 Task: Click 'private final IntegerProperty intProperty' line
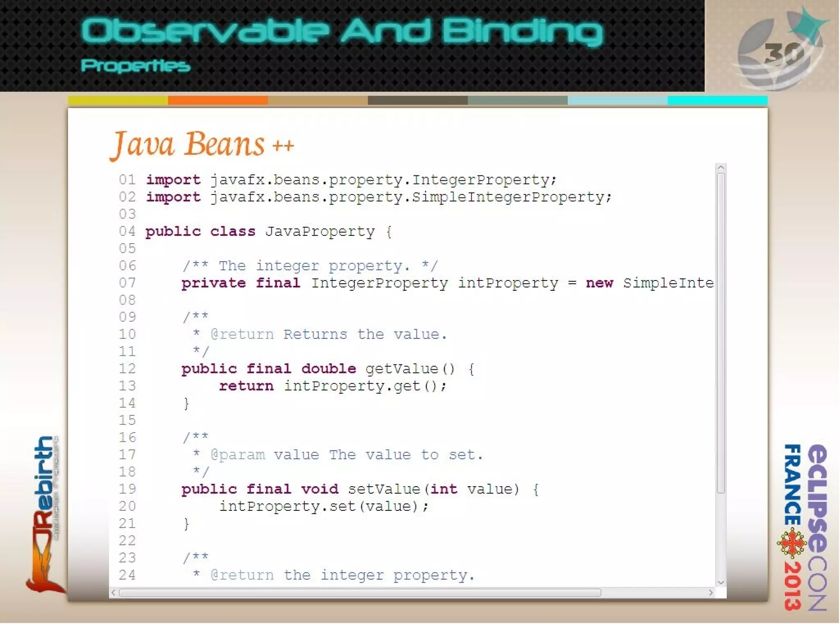tap(448, 283)
